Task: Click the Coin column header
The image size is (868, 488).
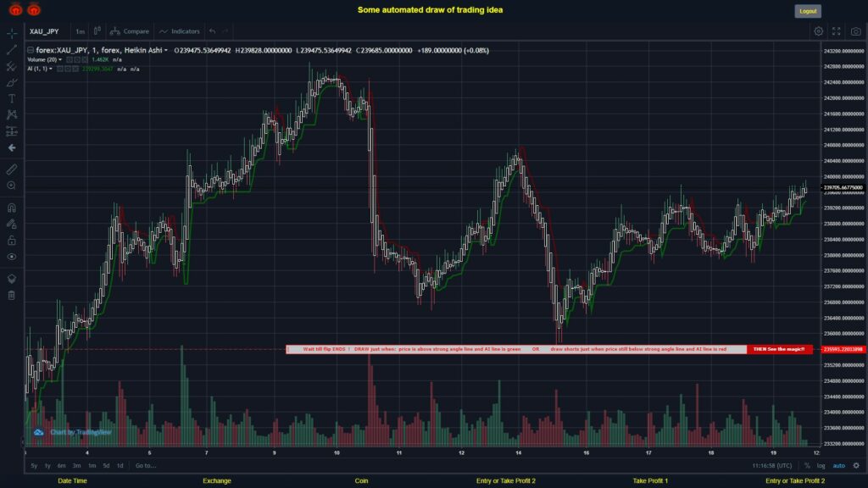Action: (361, 481)
